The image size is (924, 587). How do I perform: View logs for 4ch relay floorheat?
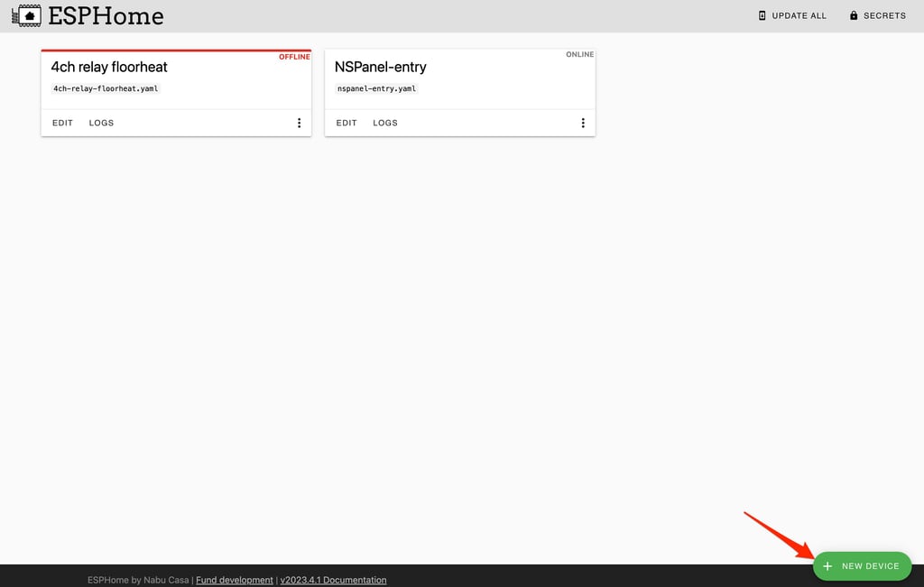point(101,123)
